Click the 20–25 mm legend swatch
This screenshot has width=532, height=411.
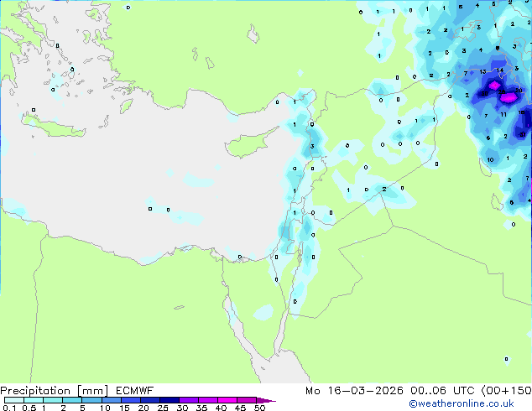pos(149,400)
